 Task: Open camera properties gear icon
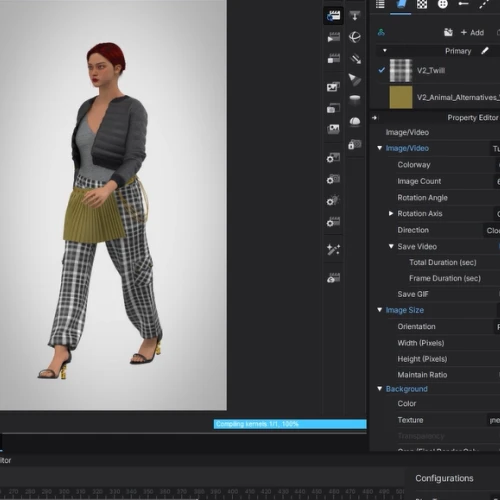pos(333,179)
